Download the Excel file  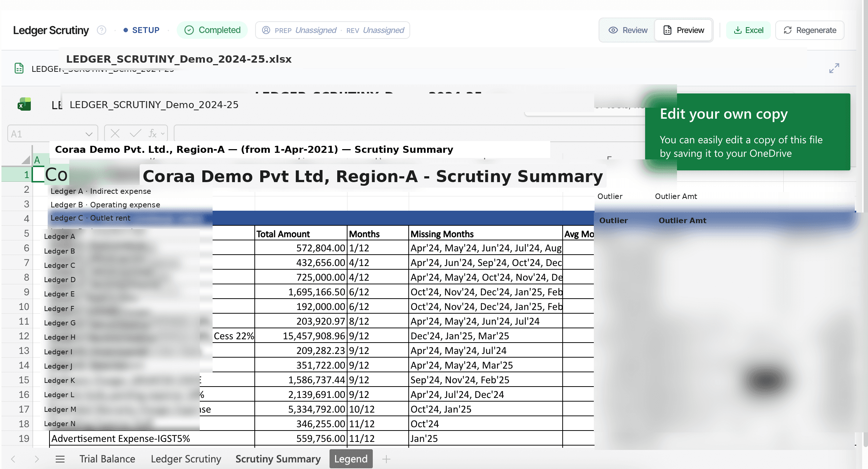pos(749,30)
